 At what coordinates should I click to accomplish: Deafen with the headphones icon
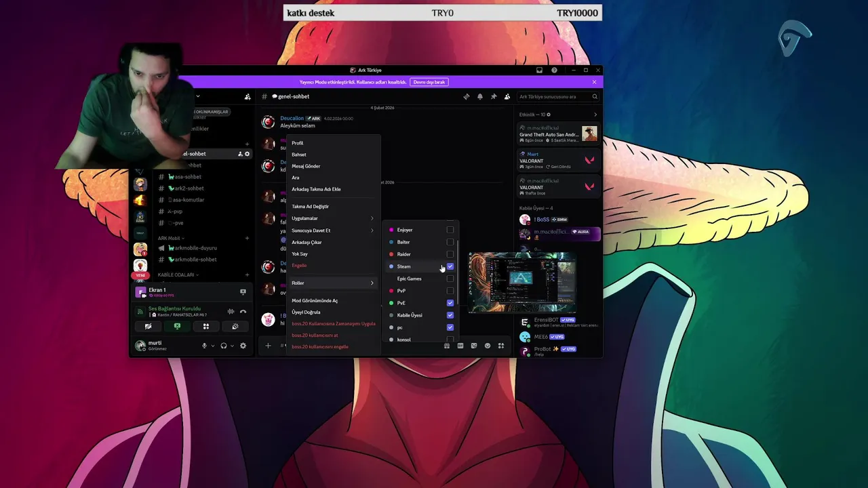(224, 346)
